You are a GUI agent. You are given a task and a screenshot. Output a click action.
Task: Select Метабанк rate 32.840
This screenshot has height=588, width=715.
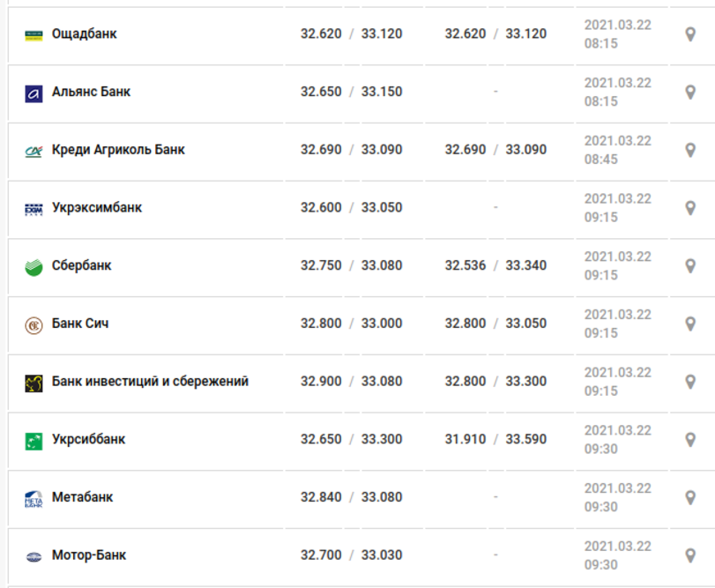point(321,497)
